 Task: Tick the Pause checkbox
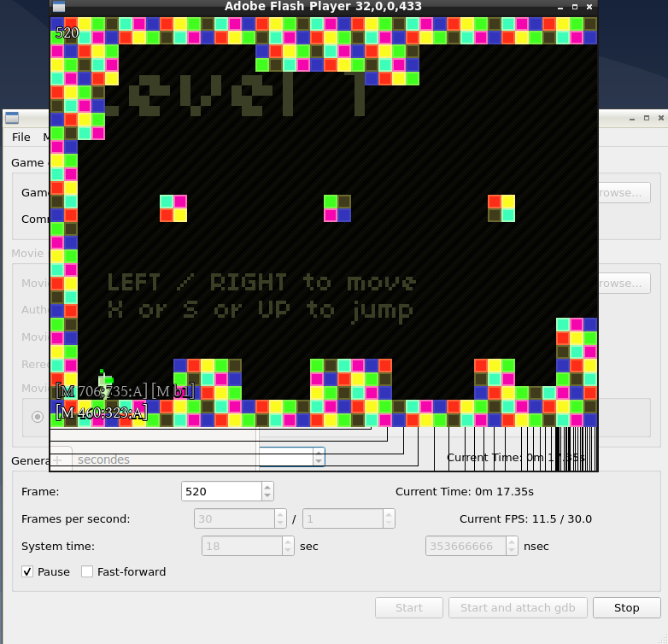27,571
